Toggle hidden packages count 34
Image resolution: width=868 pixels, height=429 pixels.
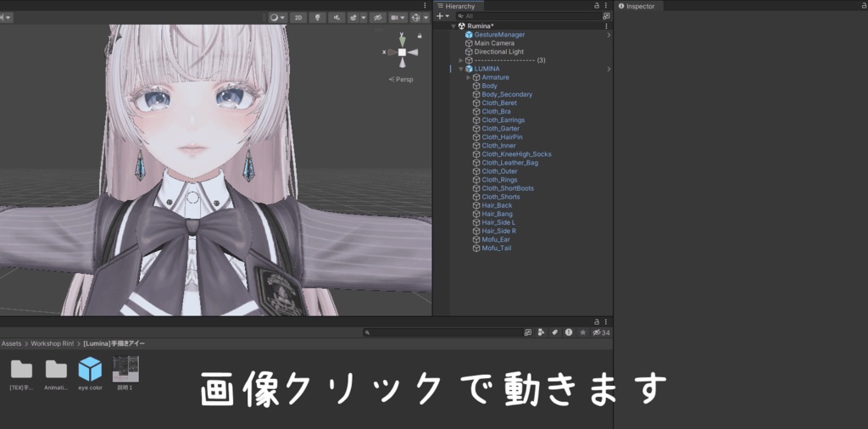[x=601, y=332]
